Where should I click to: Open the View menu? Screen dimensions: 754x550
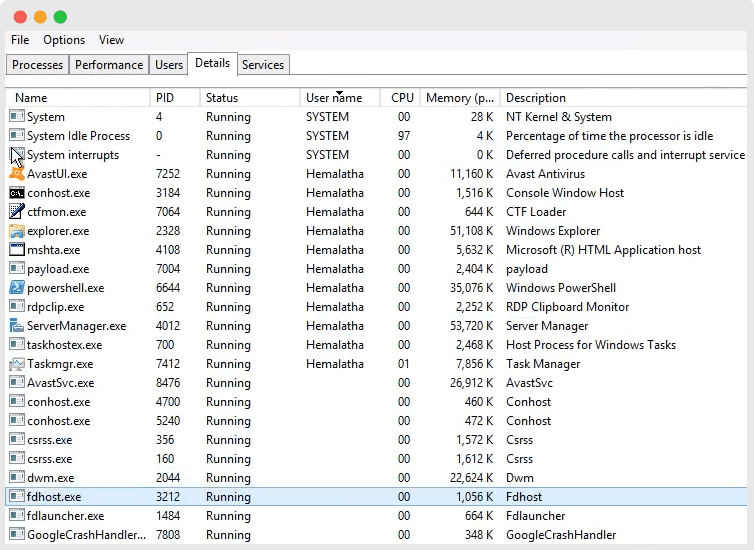click(112, 40)
